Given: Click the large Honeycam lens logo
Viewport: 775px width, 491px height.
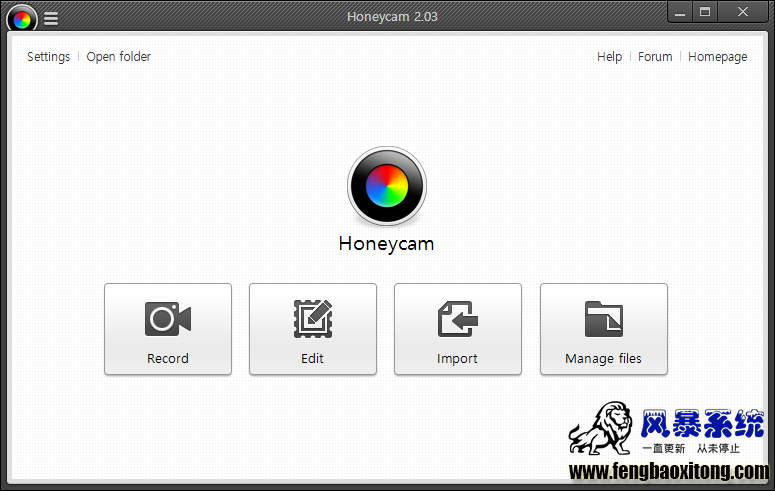Looking at the screenshot, I should [387, 186].
